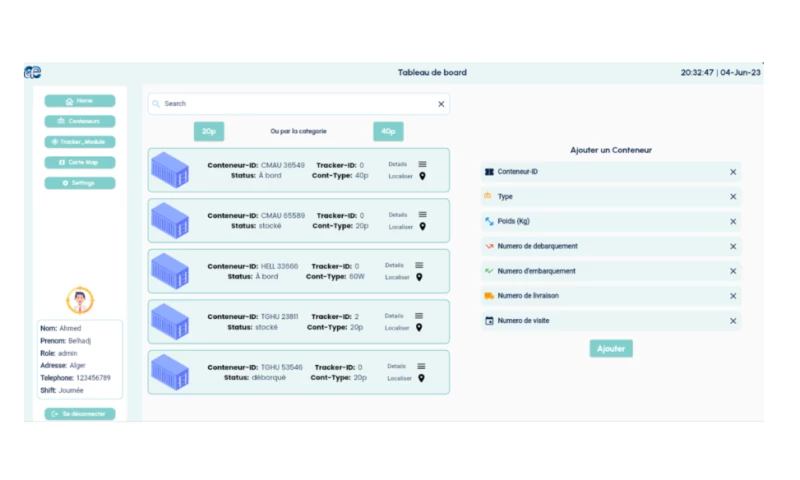Clear the Poids (Kg) field using X
This screenshot has width=800, height=480.
(732, 222)
